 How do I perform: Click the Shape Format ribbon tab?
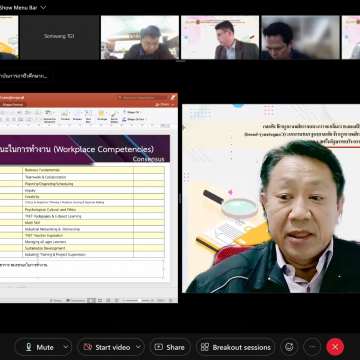pyautogui.click(x=13, y=104)
